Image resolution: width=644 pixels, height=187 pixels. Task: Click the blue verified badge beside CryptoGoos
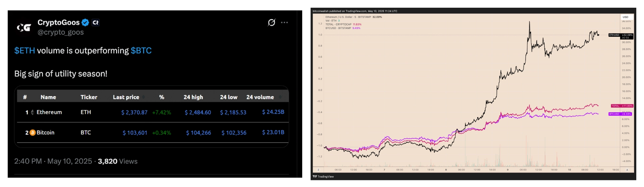pyautogui.click(x=86, y=22)
